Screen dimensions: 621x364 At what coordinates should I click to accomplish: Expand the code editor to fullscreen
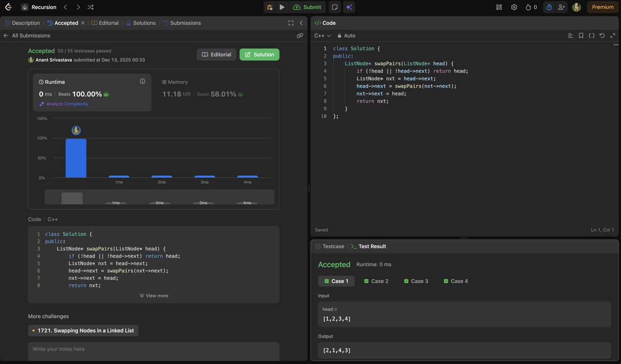click(613, 36)
